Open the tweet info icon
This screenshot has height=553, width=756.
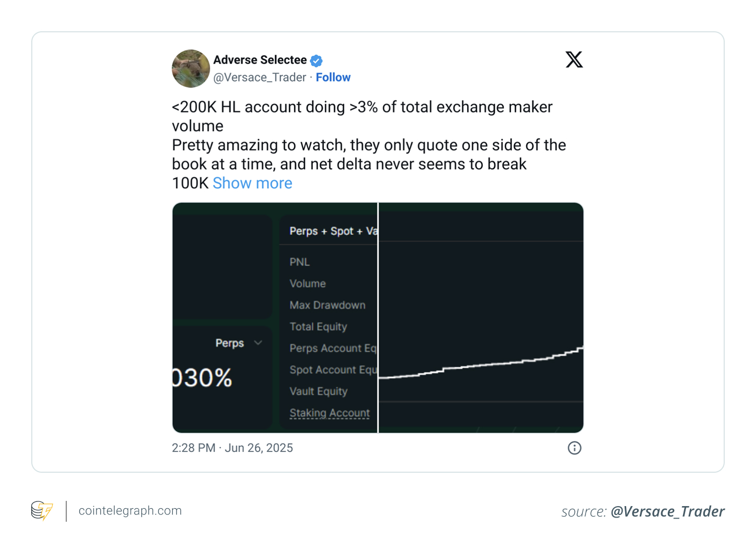click(574, 448)
